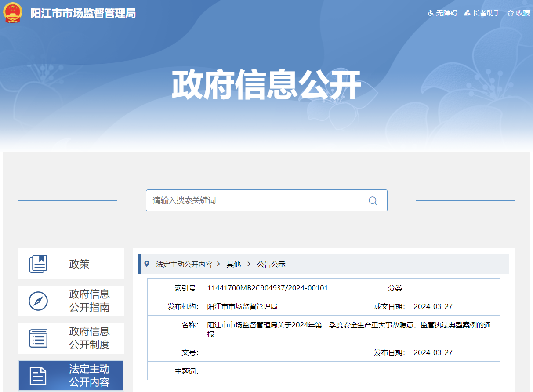Click the policy book icon

tap(38, 264)
